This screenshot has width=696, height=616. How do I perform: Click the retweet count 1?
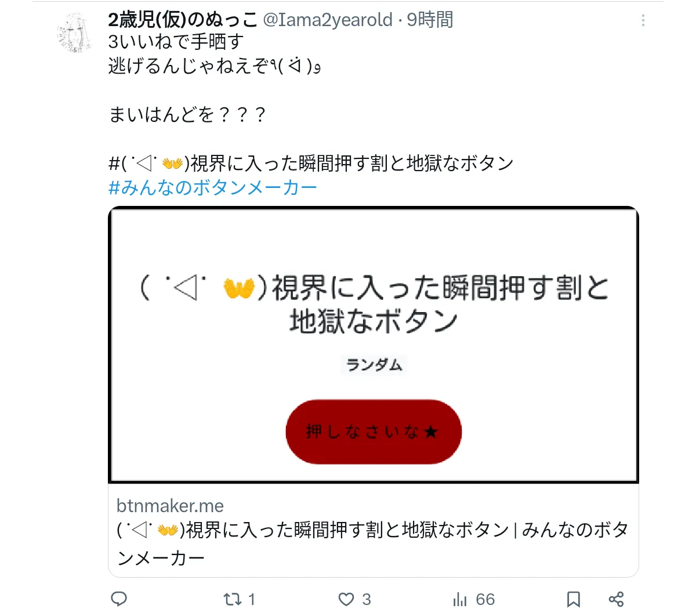pyautogui.click(x=252, y=599)
